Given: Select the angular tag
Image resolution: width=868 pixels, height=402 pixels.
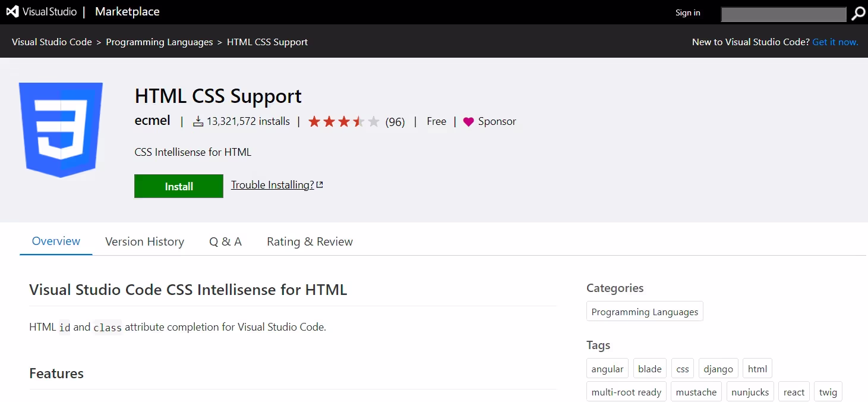Looking at the screenshot, I should coord(607,369).
